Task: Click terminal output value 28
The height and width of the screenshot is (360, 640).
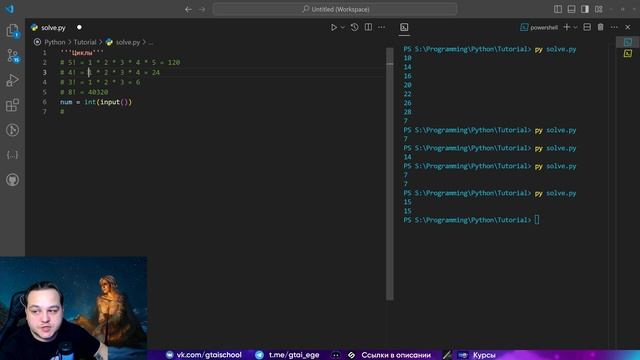Action: point(407,112)
